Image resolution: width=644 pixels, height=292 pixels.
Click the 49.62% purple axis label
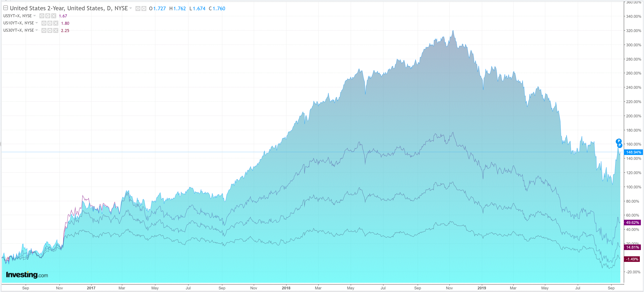tap(632, 222)
